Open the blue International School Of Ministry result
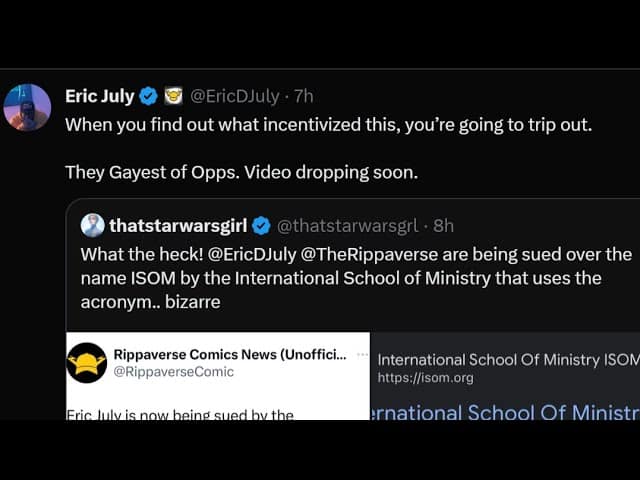Image resolution: width=640 pixels, height=480 pixels. point(505,412)
